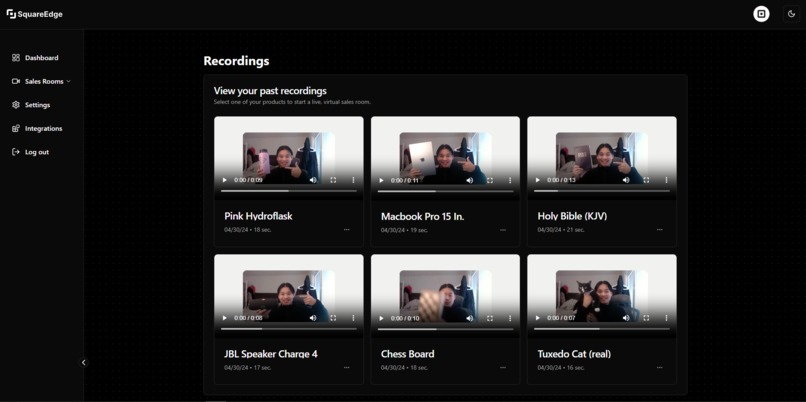The image size is (806, 402).
Task: Open video options on Pink Hydroflask player
Action: pyautogui.click(x=353, y=180)
